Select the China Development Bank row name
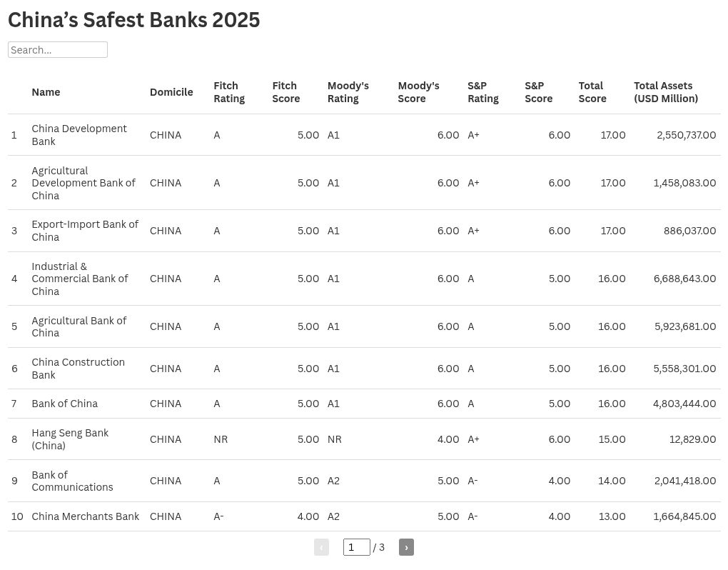728x570 pixels. click(79, 135)
